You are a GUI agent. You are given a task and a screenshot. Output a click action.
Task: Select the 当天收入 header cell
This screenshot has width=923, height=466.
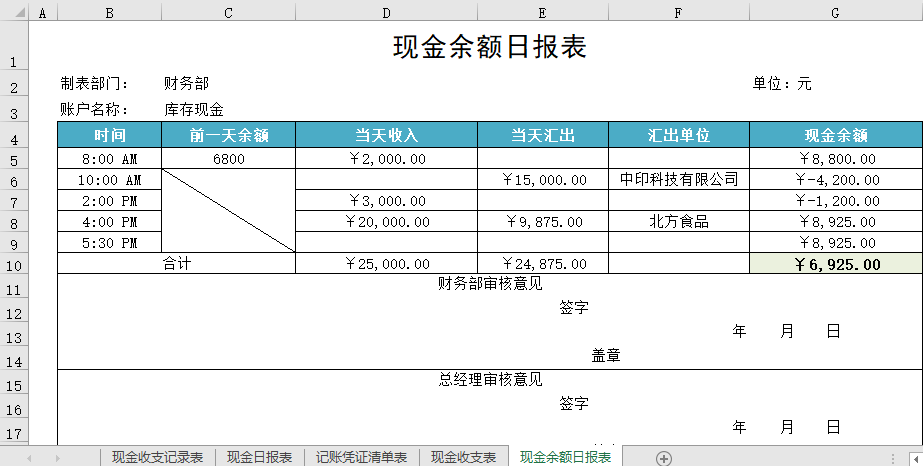click(386, 135)
